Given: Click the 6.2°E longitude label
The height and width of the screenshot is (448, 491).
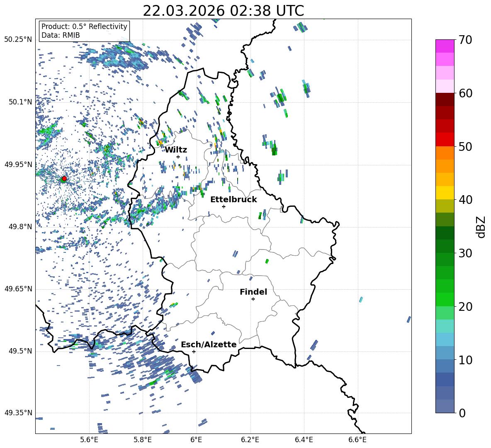Looking at the screenshot, I should (x=250, y=440).
